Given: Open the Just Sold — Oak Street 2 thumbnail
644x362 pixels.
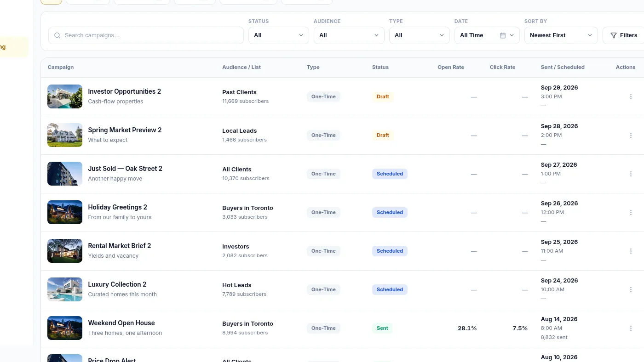Looking at the screenshot, I should point(65,174).
